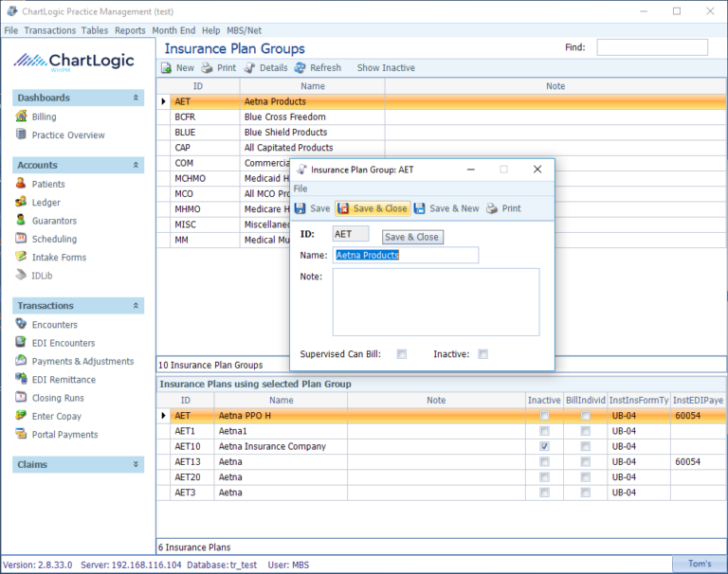This screenshot has width=728, height=574.
Task: Open the IDLib icon
Action: (21, 275)
